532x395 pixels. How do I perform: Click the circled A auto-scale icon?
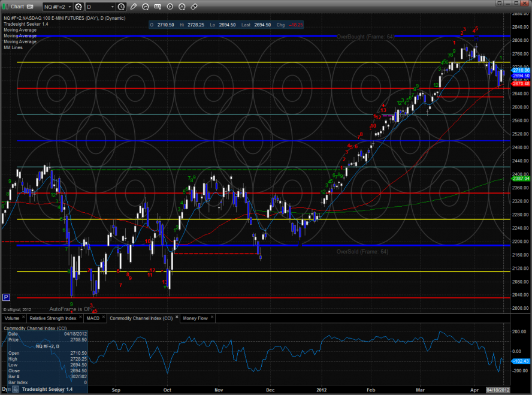(x=182, y=7)
